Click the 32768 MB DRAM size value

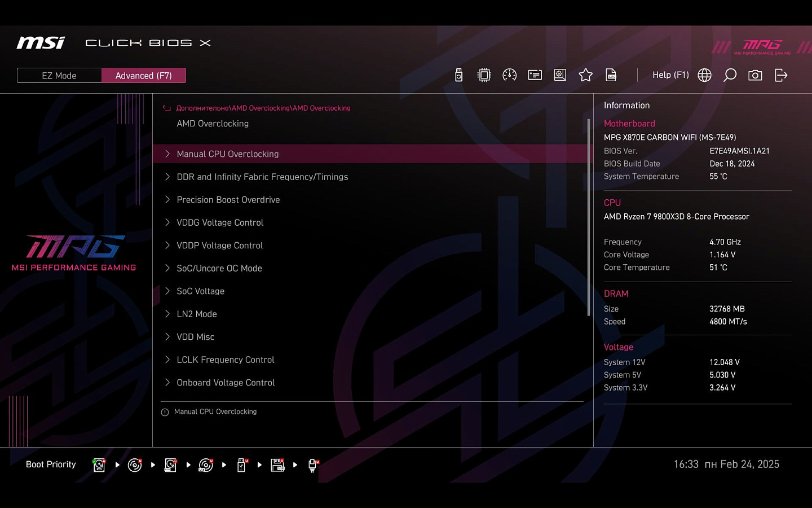(727, 309)
